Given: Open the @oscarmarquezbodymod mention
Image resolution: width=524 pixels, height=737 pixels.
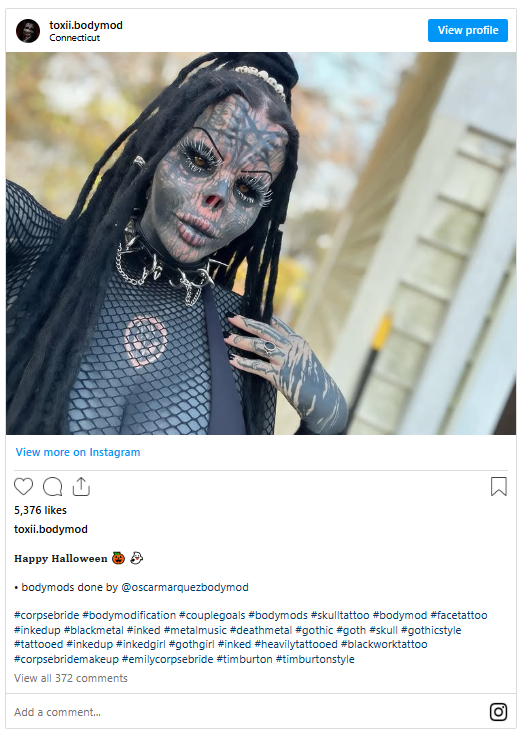Looking at the screenshot, I should (185, 588).
